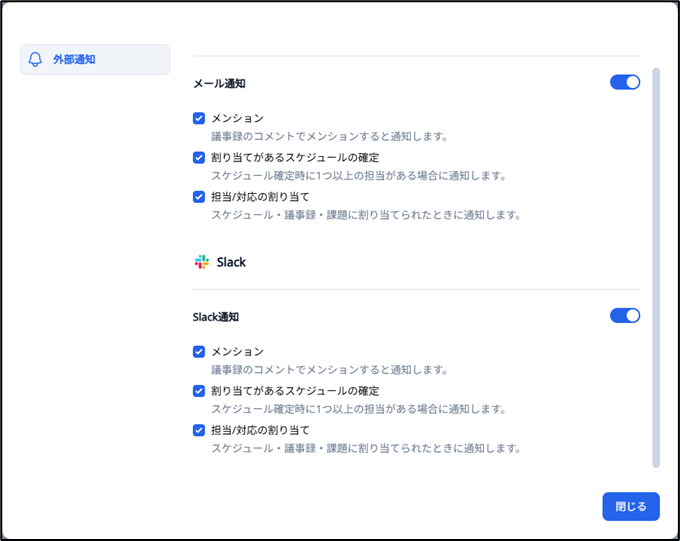This screenshot has width=680, height=541.
Task: Click the メール通知 section heading
Action: pos(219,83)
